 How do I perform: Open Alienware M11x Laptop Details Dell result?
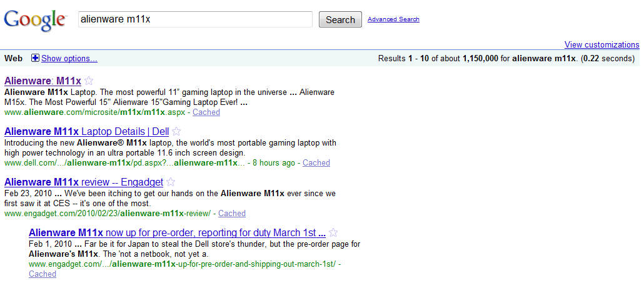(x=87, y=132)
